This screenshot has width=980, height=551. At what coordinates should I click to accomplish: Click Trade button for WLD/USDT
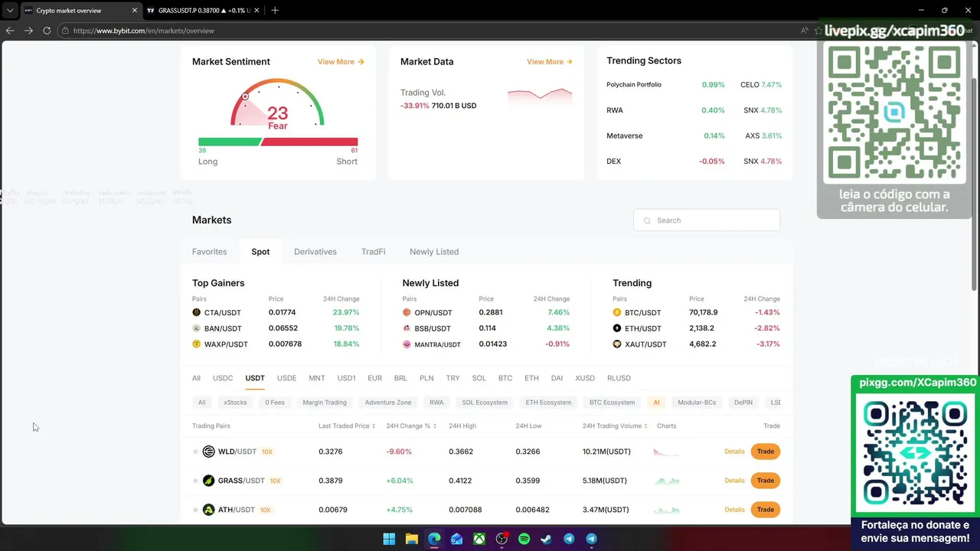pyautogui.click(x=766, y=452)
